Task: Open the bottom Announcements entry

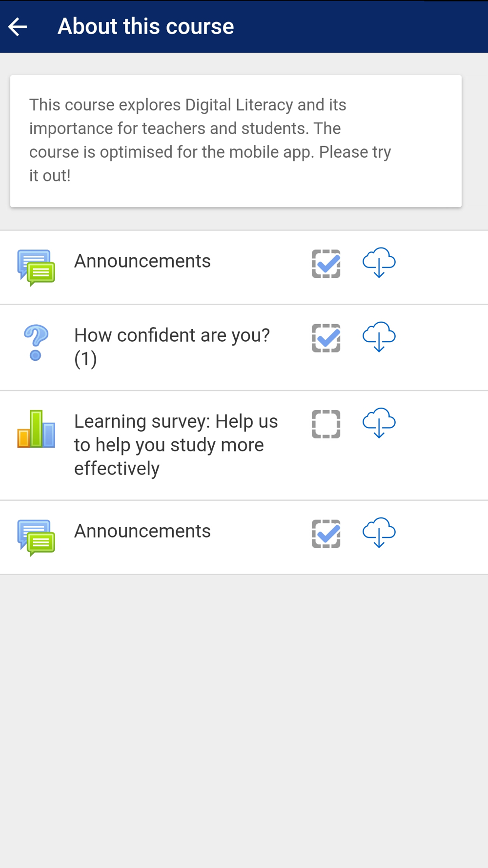Action: 142,531
